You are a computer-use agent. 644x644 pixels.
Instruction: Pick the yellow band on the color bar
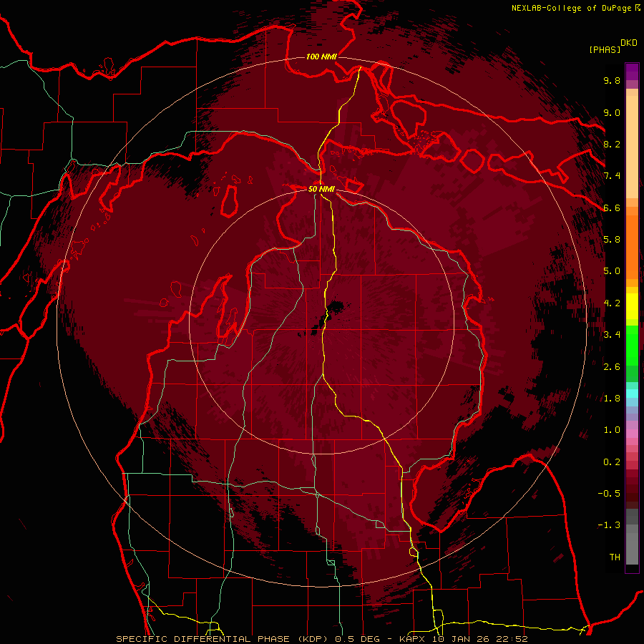click(x=632, y=306)
